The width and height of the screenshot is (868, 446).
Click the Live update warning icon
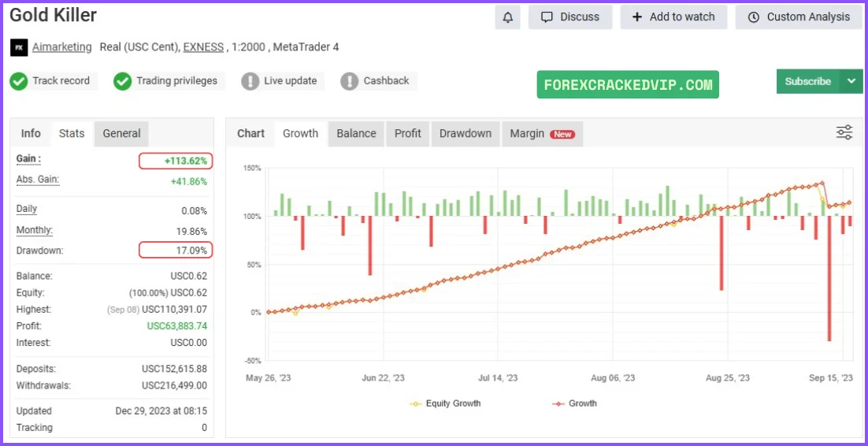[250, 81]
